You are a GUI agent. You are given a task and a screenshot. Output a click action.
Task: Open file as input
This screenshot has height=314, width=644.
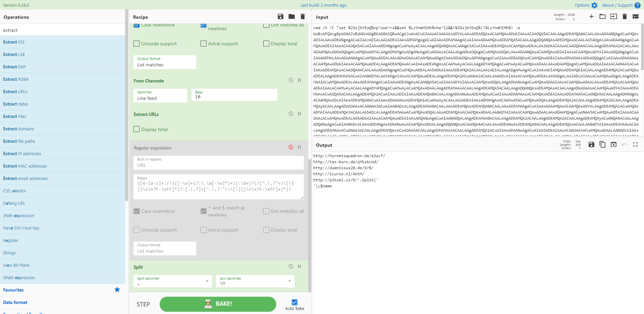pos(613,17)
